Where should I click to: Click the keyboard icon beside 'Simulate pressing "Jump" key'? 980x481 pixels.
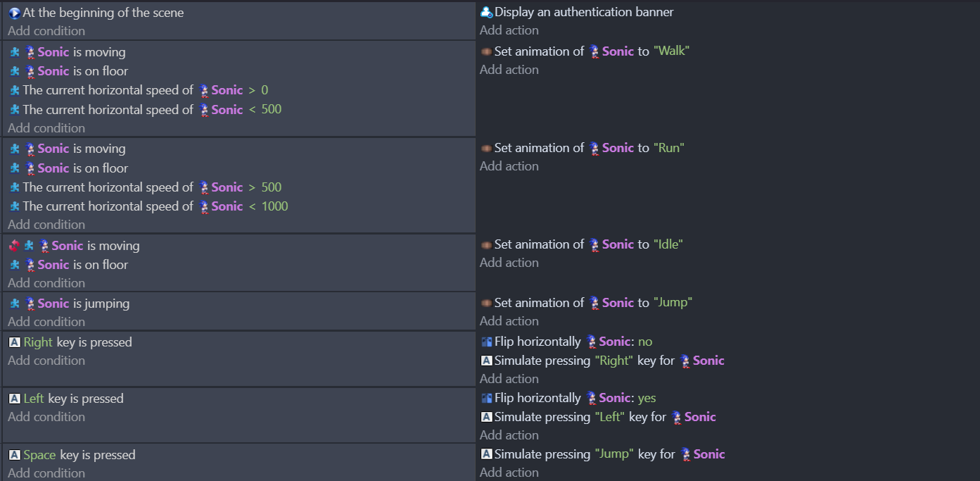(x=486, y=454)
